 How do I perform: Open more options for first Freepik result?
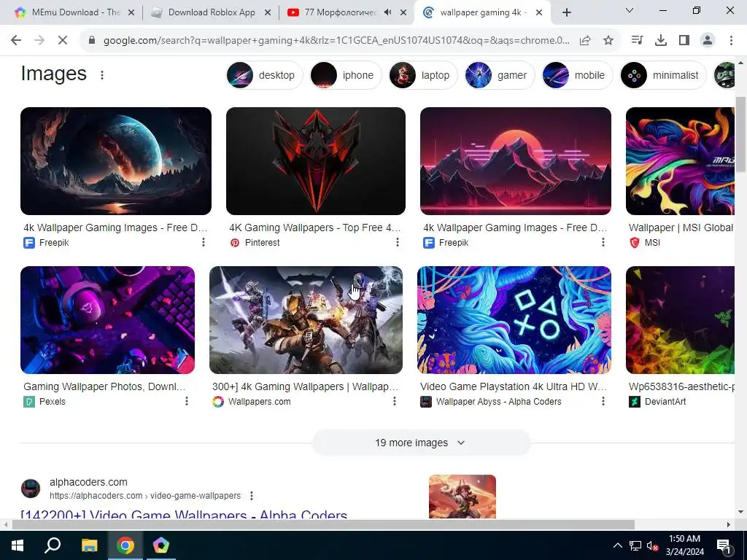[x=204, y=242]
